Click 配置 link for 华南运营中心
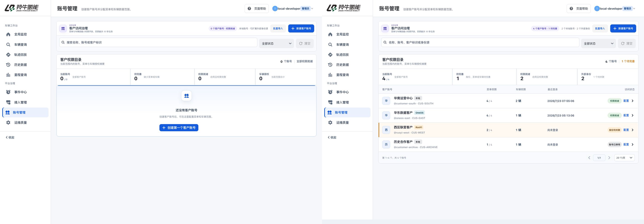 (626, 101)
